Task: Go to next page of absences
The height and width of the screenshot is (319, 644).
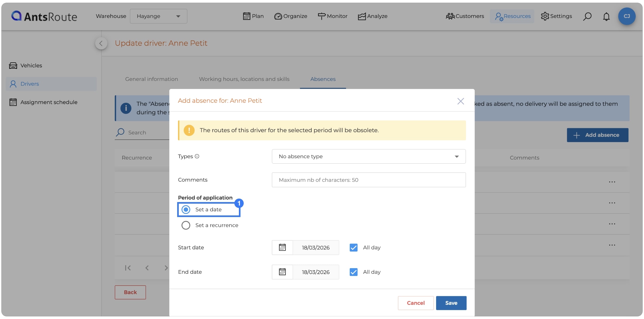Action: (x=166, y=268)
